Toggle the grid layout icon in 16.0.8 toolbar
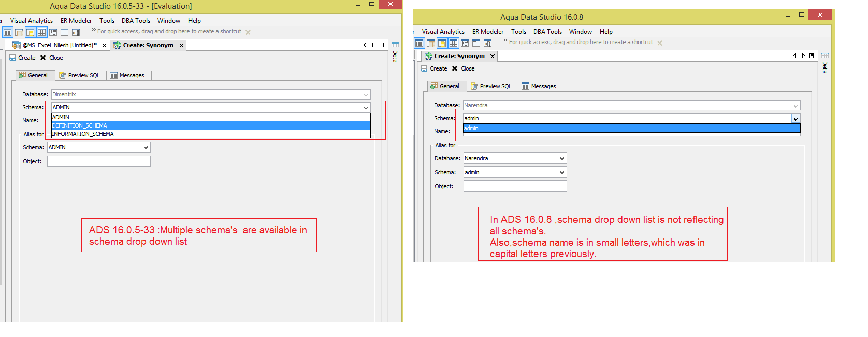 tap(453, 43)
